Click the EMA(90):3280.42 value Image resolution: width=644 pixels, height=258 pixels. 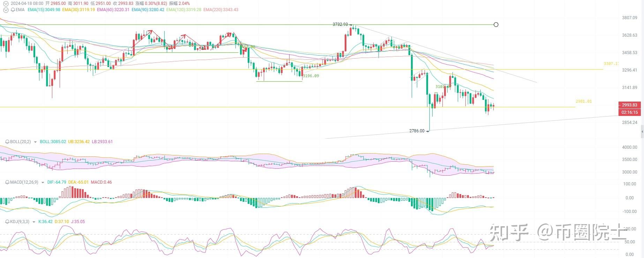pyautogui.click(x=148, y=10)
